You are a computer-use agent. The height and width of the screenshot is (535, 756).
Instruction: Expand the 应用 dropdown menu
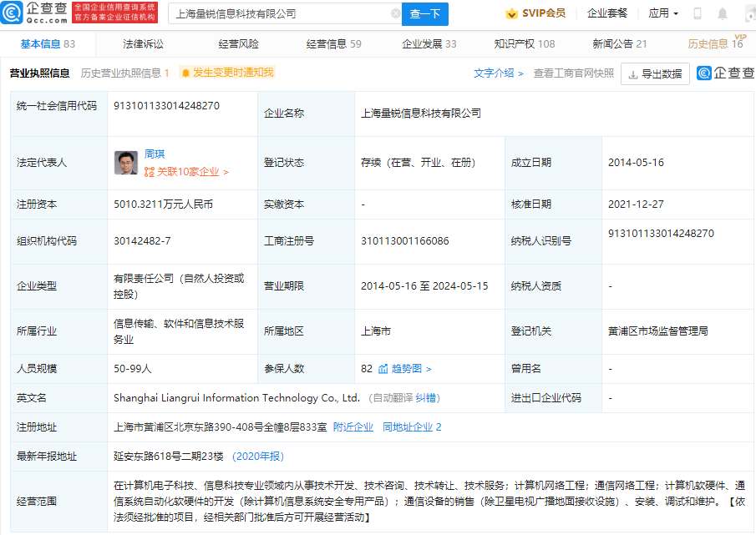(x=663, y=13)
